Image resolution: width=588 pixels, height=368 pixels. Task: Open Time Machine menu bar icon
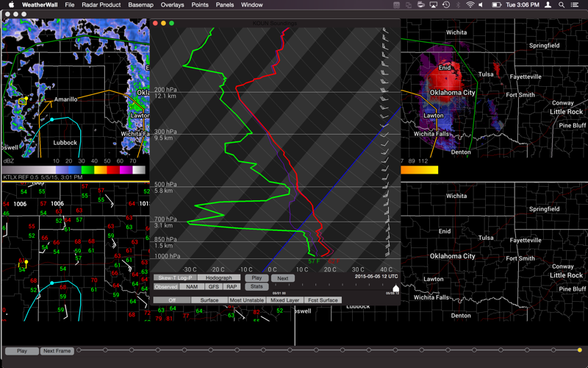pos(446,5)
